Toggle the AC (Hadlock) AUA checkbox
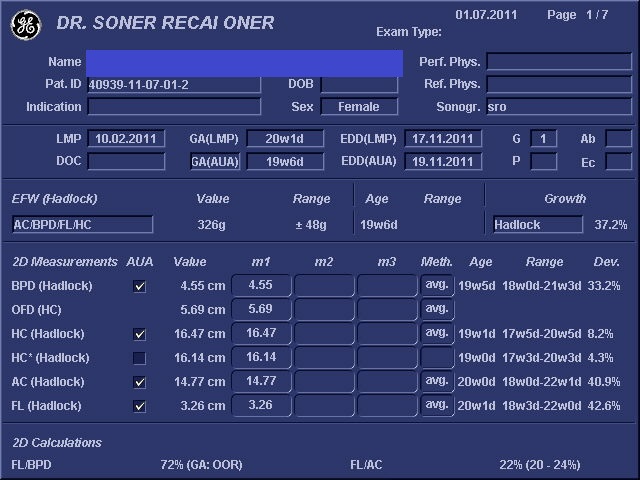The height and width of the screenshot is (480, 640). click(140, 382)
